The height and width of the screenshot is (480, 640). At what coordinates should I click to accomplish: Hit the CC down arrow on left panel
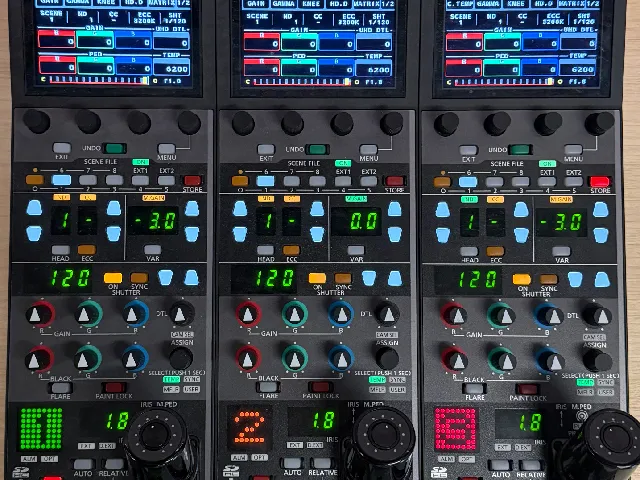(114, 234)
